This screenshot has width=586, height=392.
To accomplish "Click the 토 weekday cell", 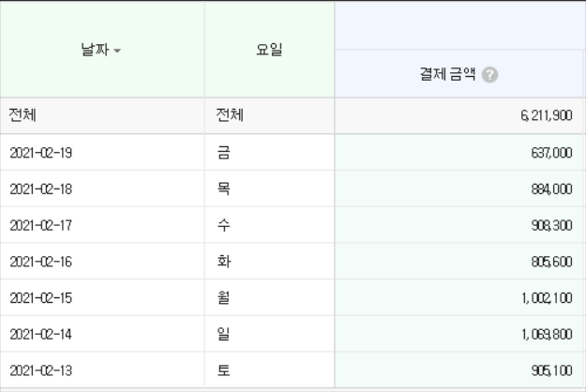I will [269, 369].
